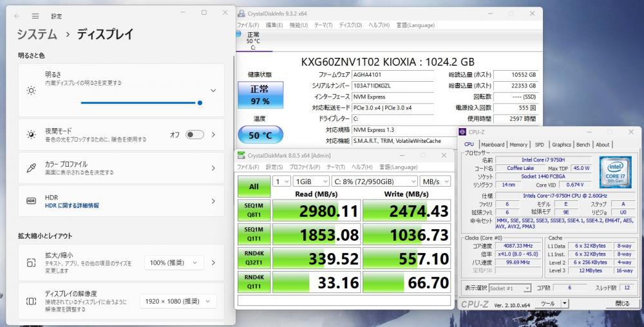
Task: Open the MB/s unit dropdown
Action: (435, 182)
